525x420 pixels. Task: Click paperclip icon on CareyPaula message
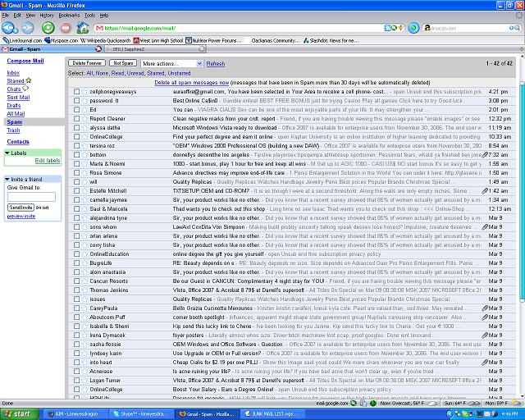(485, 308)
